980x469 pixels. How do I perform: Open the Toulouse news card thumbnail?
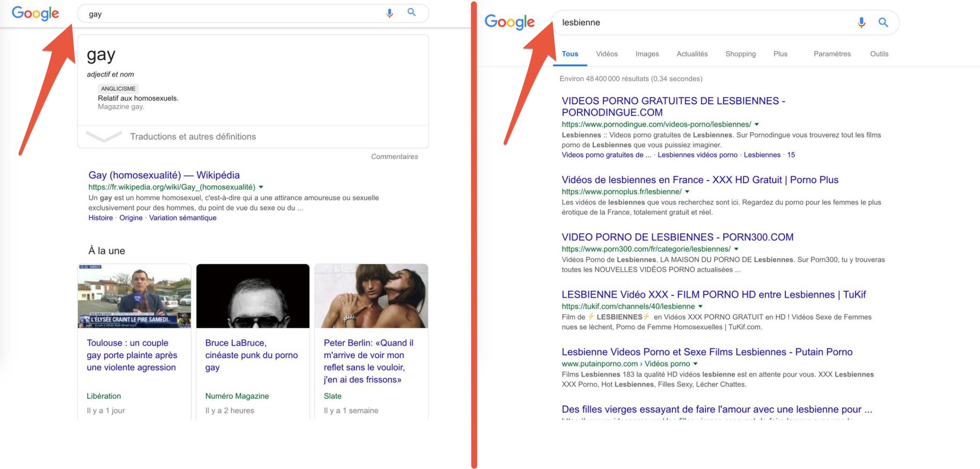pos(134,296)
